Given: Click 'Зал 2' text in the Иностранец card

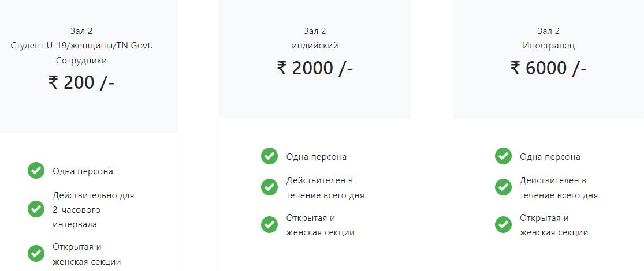Looking at the screenshot, I should [549, 31].
